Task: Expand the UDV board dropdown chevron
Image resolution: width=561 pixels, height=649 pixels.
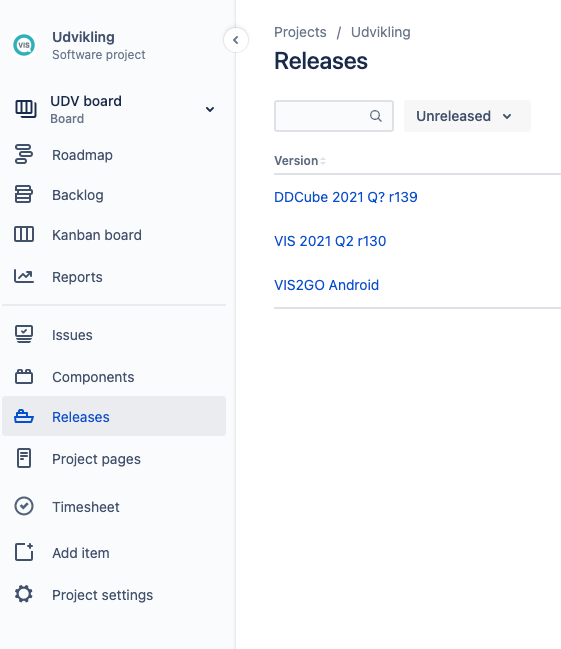Action: click(x=210, y=109)
